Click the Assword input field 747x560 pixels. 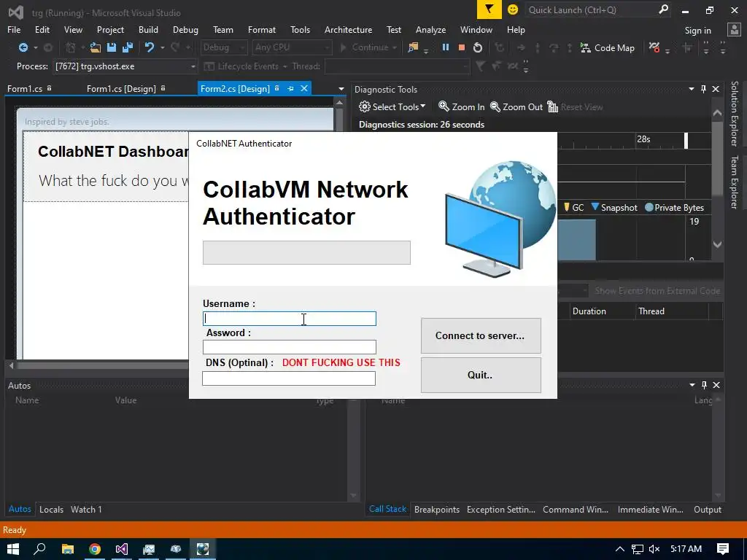pyautogui.click(x=289, y=347)
